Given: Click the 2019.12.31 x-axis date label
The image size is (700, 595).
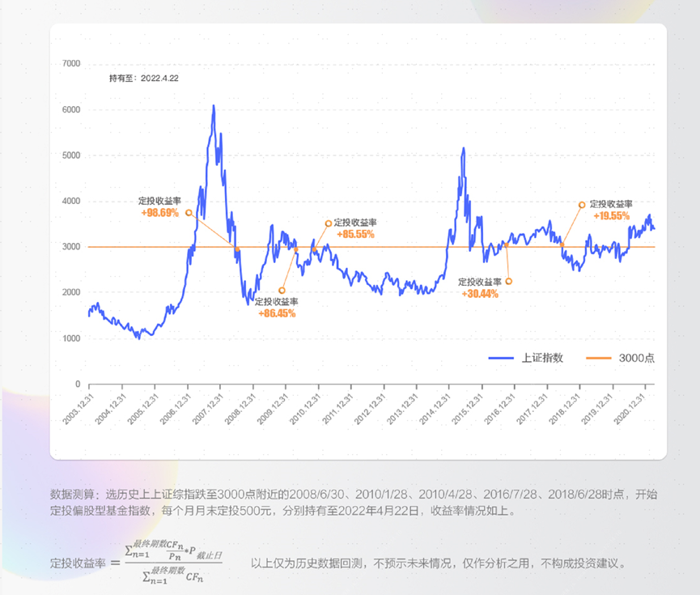Looking at the screenshot, I should 598,409.
